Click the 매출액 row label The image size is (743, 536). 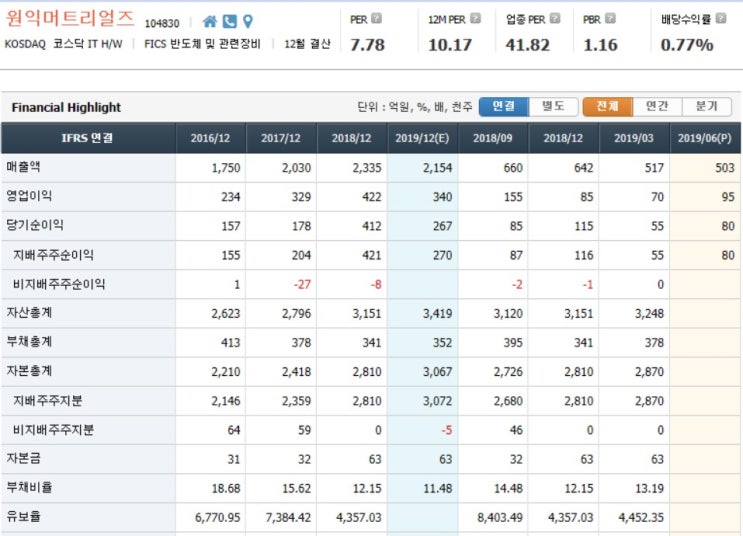click(x=23, y=167)
